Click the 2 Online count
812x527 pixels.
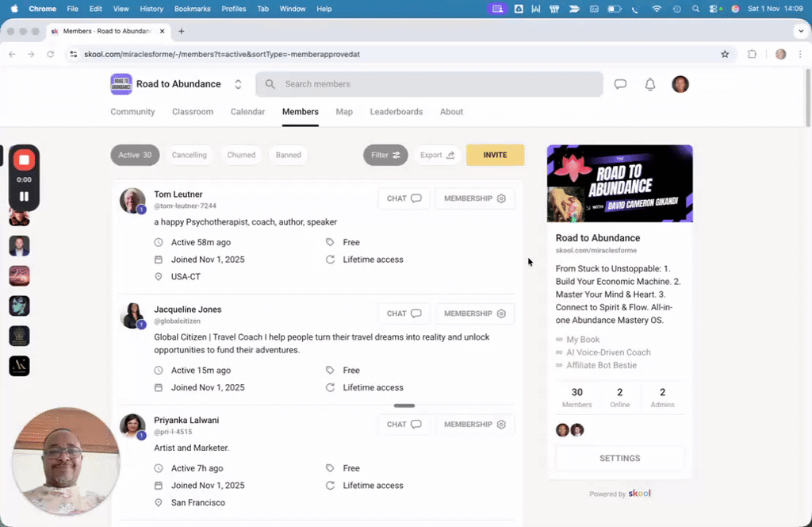(620, 398)
